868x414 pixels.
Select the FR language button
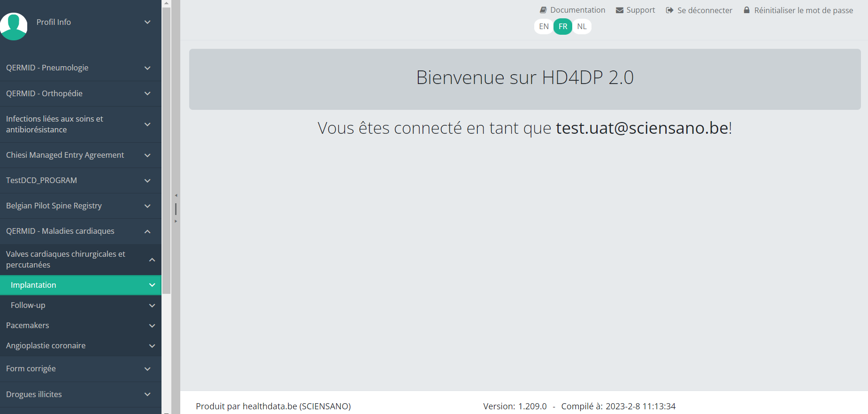[x=563, y=26]
